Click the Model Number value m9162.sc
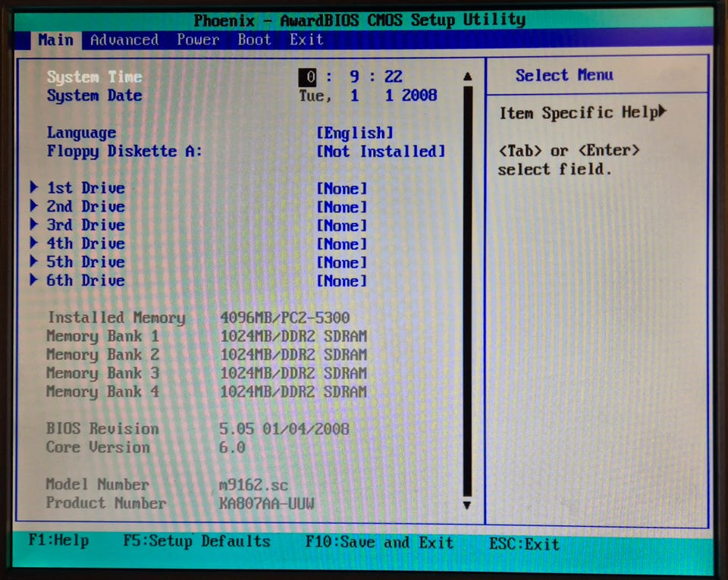 (253, 485)
